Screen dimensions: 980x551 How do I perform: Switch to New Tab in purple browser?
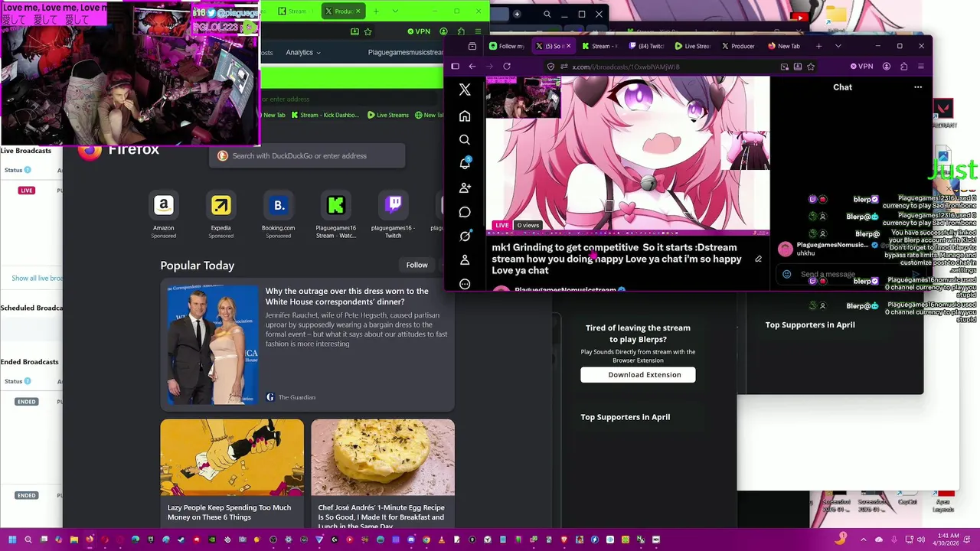[x=784, y=46]
